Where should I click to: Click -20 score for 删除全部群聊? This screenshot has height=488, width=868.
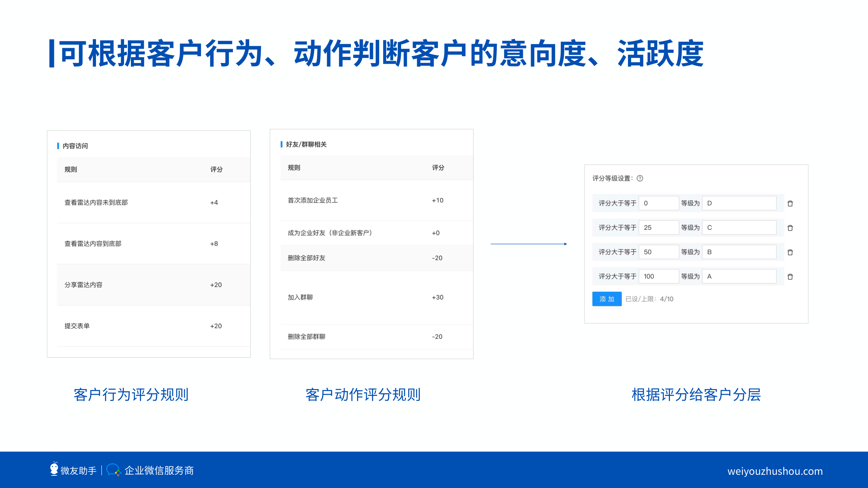pyautogui.click(x=437, y=337)
